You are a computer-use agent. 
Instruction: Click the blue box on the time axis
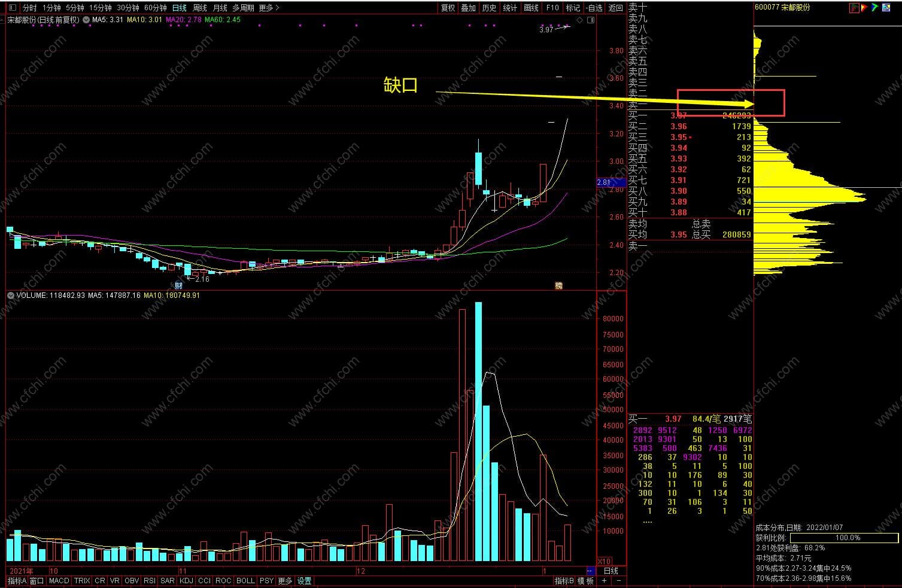coord(591,571)
